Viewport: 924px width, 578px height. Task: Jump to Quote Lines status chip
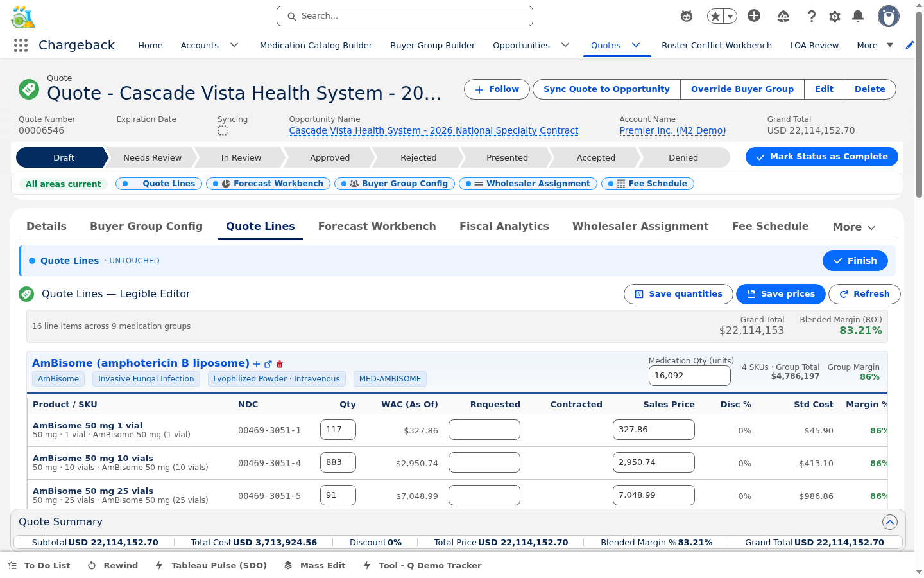coord(159,184)
